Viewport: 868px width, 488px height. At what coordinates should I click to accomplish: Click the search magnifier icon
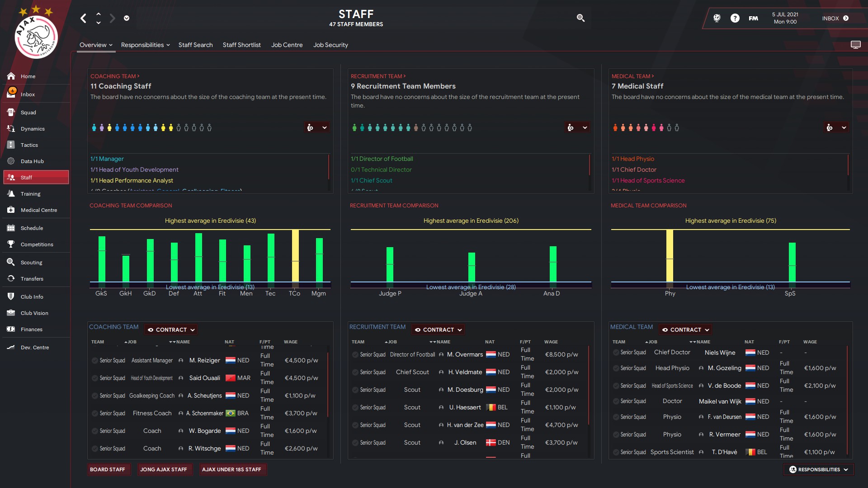[580, 18]
